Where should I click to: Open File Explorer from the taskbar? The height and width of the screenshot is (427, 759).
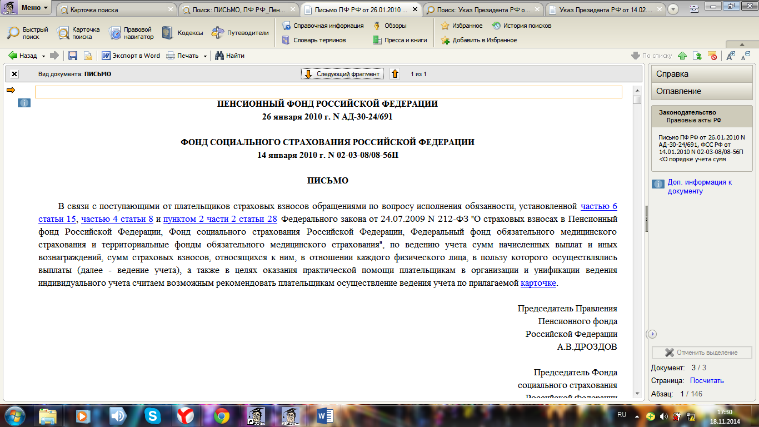[x=48, y=416]
